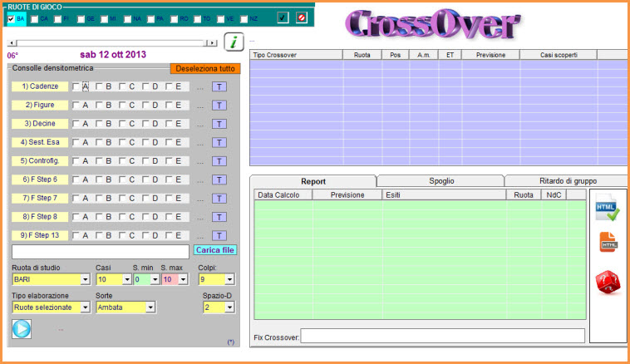Open the Colpi dropdown showing 9
The width and height of the screenshot is (630, 364).
pos(229,279)
